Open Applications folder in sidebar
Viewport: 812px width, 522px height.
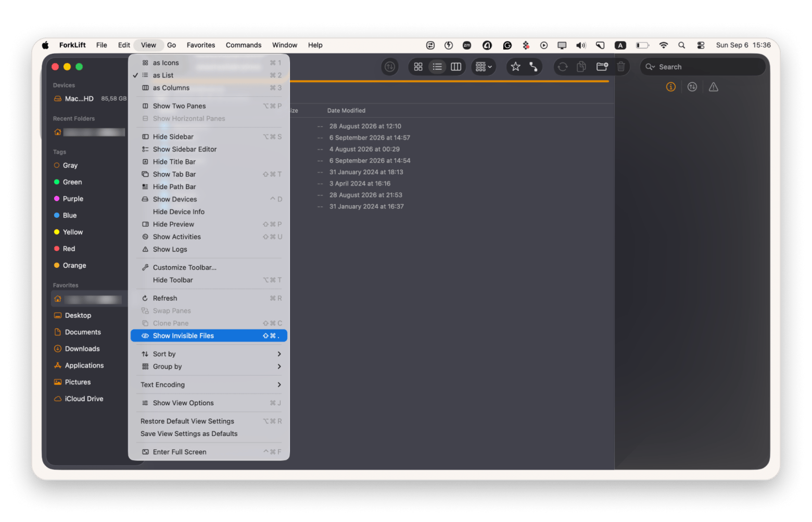point(84,366)
